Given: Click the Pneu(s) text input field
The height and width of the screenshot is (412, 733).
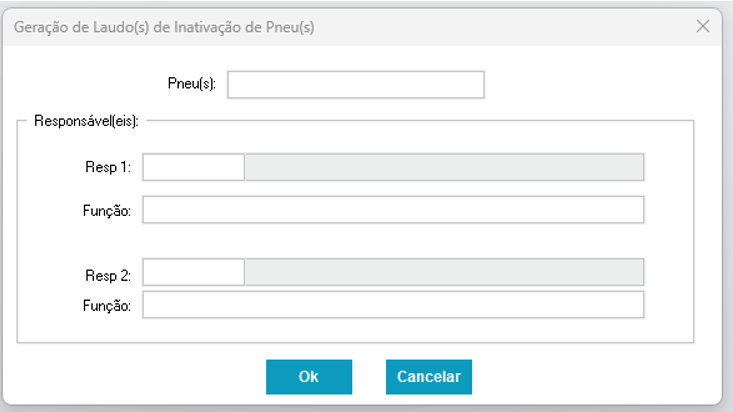Looking at the screenshot, I should 356,85.
